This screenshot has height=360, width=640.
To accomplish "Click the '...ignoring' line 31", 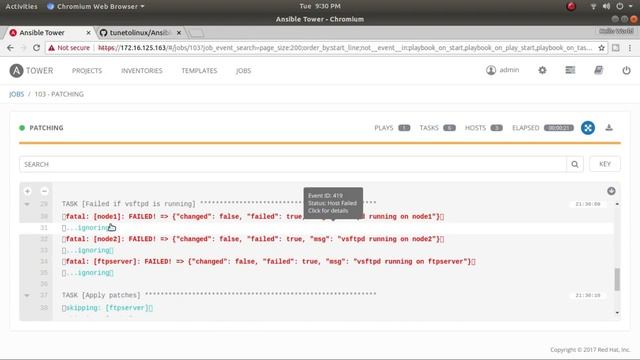I will coord(88,228).
